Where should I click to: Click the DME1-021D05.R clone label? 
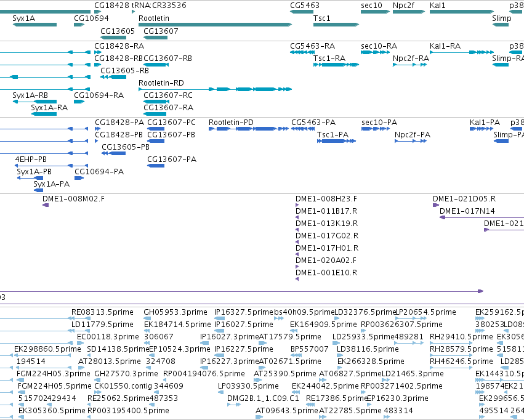tap(464, 199)
